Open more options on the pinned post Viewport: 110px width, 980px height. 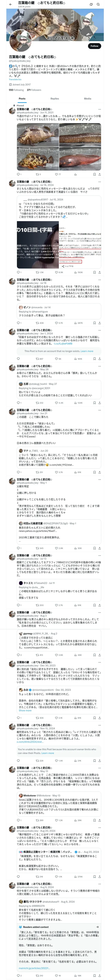pos(99,109)
